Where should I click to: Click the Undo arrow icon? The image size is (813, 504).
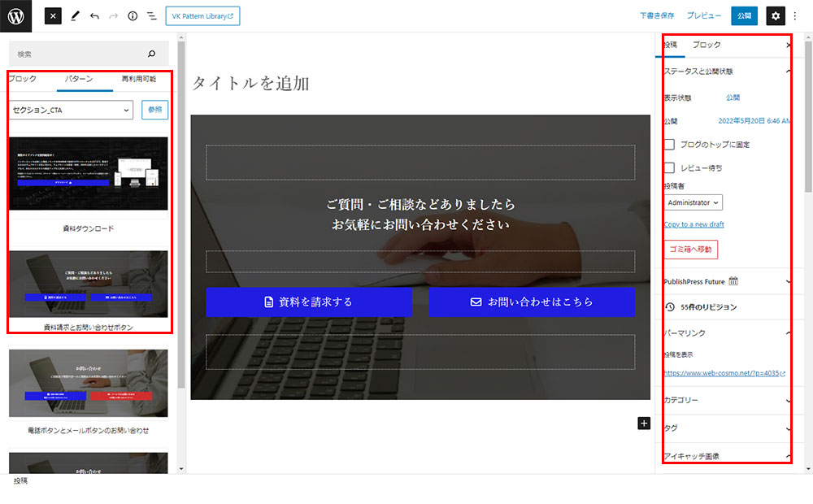pos(93,15)
